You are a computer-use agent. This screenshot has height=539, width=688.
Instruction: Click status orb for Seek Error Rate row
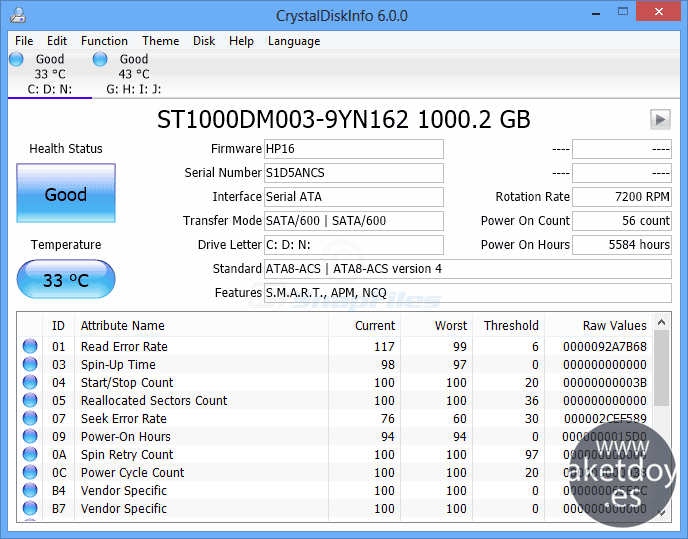(x=30, y=418)
